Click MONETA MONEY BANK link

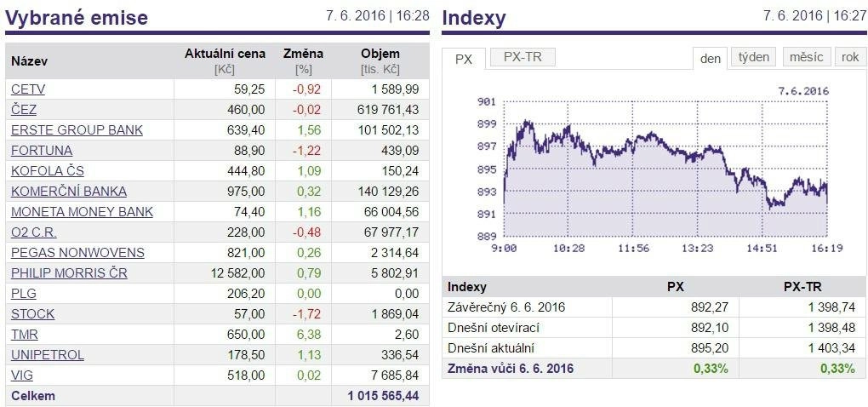(82, 212)
